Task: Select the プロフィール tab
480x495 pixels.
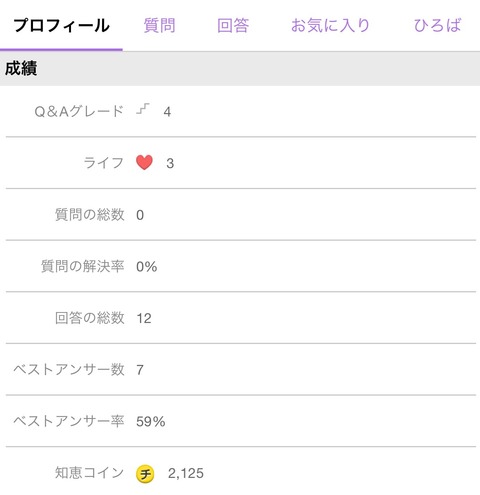Action: tap(62, 26)
